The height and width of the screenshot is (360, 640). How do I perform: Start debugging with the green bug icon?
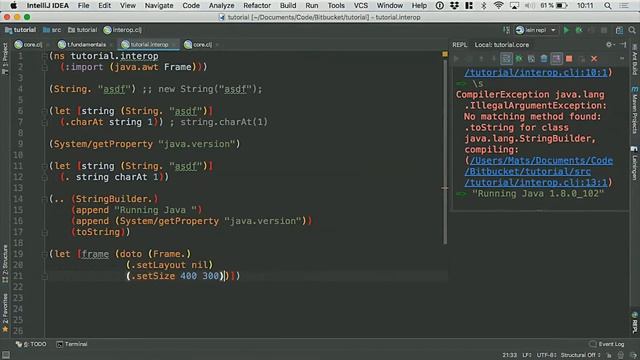tap(579, 30)
